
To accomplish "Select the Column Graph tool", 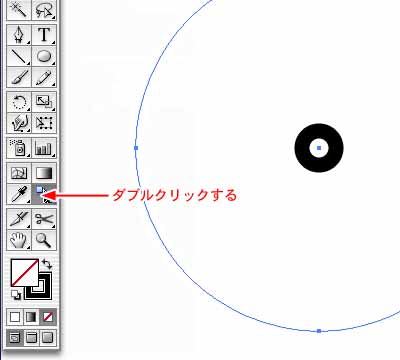I will 44,148.
